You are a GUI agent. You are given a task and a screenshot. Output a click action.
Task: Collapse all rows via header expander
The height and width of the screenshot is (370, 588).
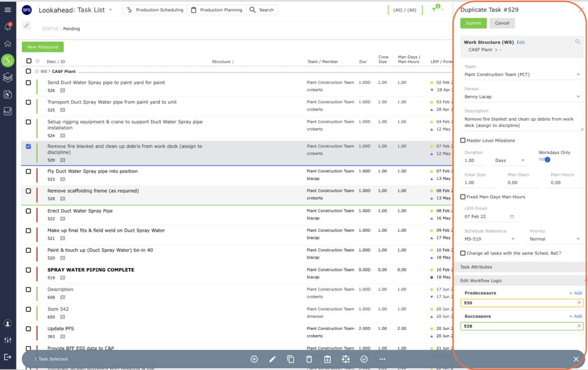coord(38,61)
